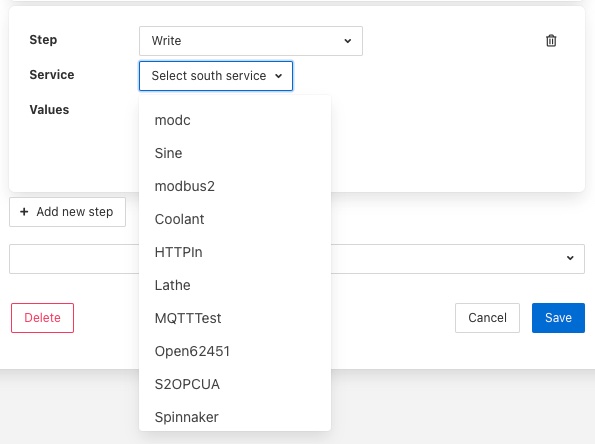
Task: Cancel the current edits
Action: [487, 318]
